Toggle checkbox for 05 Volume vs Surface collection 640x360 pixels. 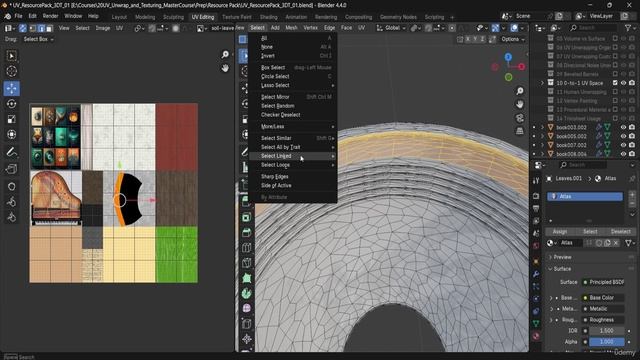pyautogui.click(x=615, y=38)
